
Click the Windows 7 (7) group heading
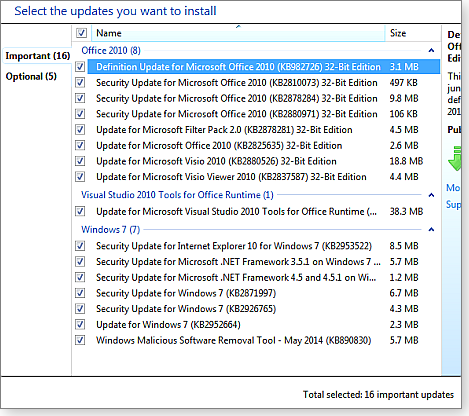click(110, 230)
